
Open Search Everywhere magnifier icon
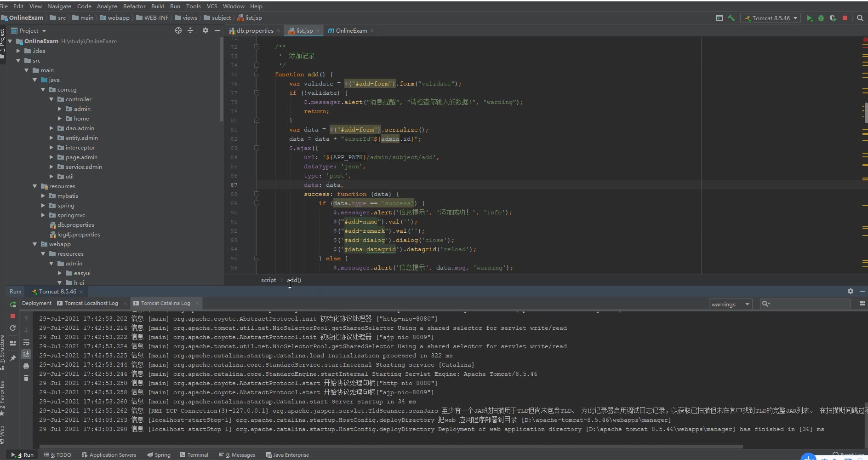pyautogui.click(x=860, y=18)
